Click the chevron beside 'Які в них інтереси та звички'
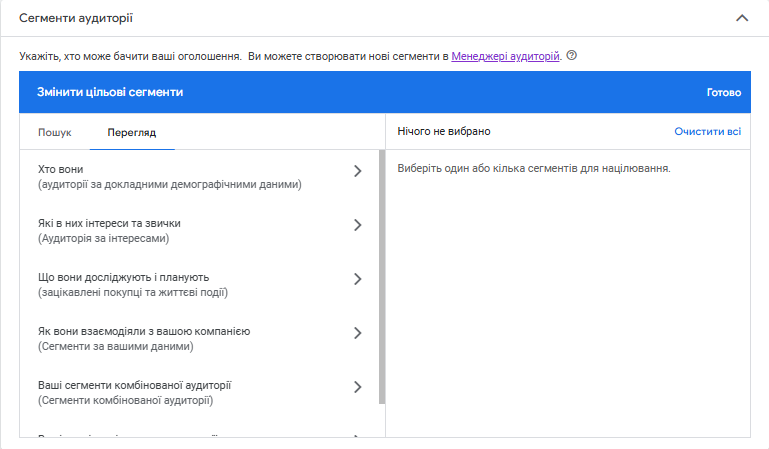The width and height of the screenshot is (769, 449). (358, 225)
